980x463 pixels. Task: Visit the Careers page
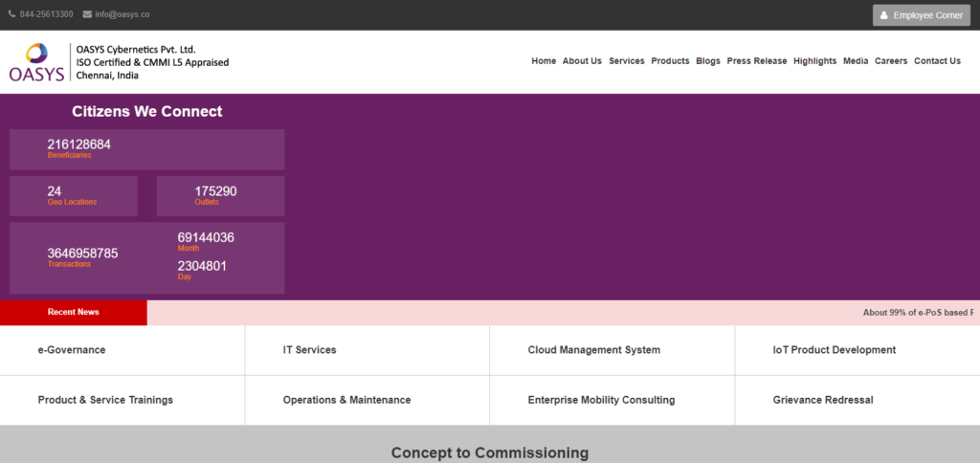tap(891, 61)
